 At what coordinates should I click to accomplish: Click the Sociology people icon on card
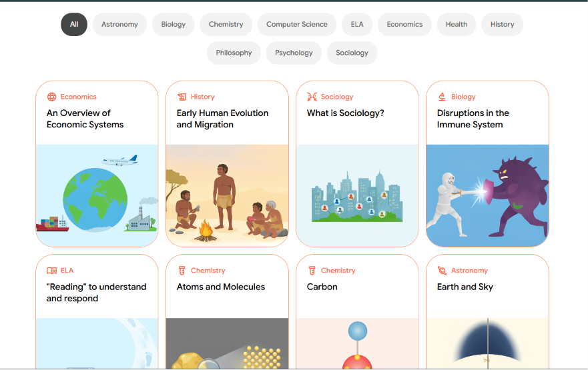pyautogui.click(x=312, y=97)
